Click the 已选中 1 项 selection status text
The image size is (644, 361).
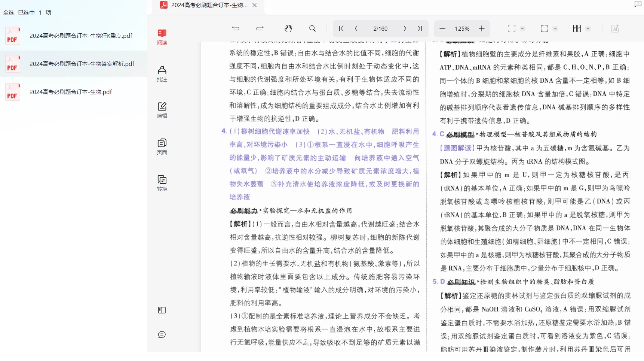pos(35,12)
